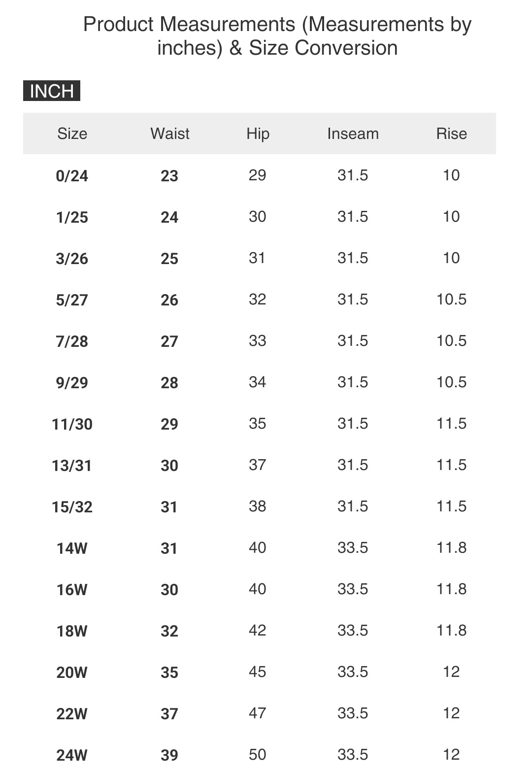Screen dimensions: 532x772
Task: Click the 1/25 size row label
Action: click(x=72, y=217)
